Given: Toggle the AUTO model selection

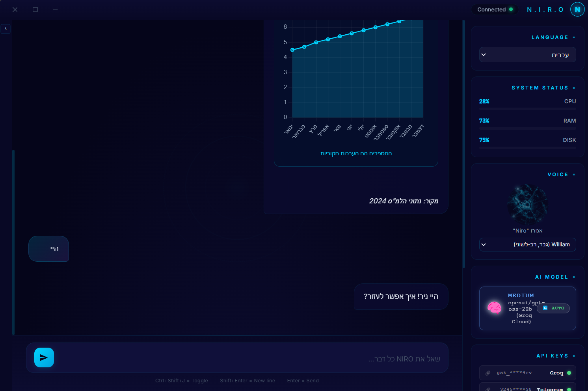Looking at the screenshot, I should pos(553,308).
